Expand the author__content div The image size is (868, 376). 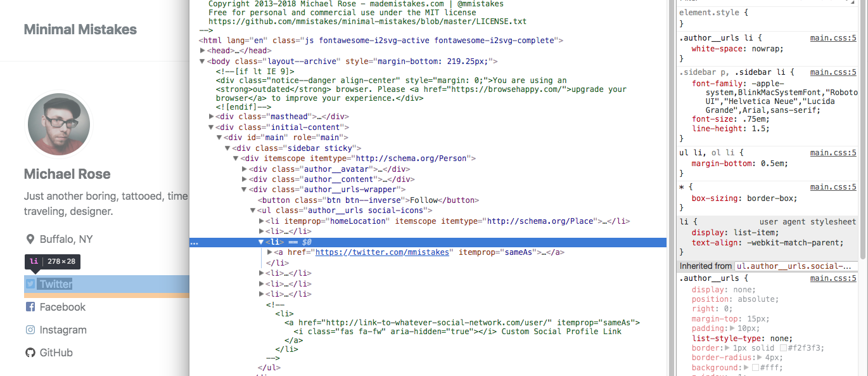point(244,179)
